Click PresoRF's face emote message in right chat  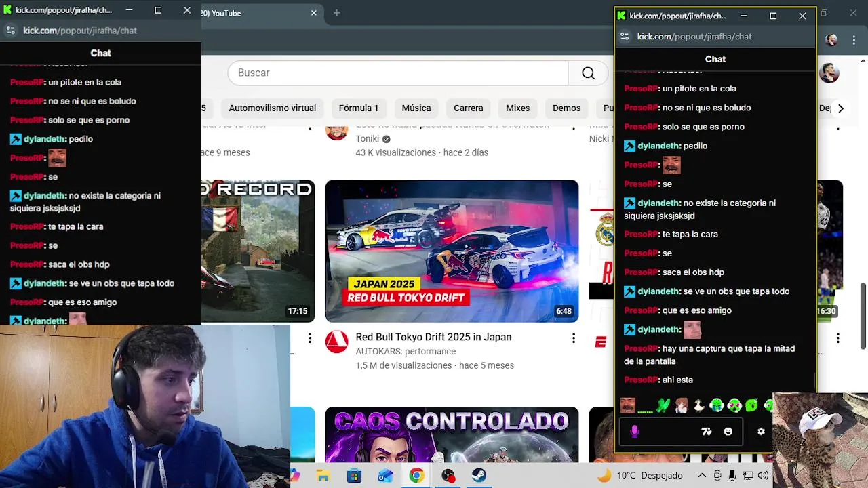671,165
